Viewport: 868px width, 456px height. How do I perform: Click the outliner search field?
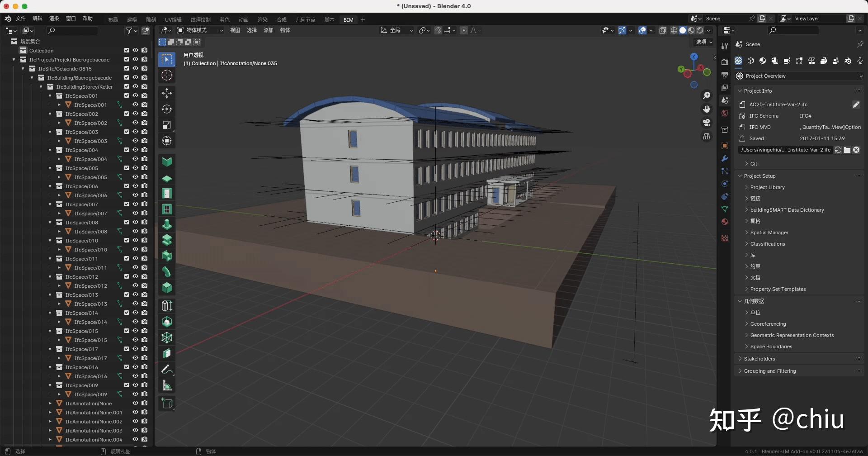(72, 31)
